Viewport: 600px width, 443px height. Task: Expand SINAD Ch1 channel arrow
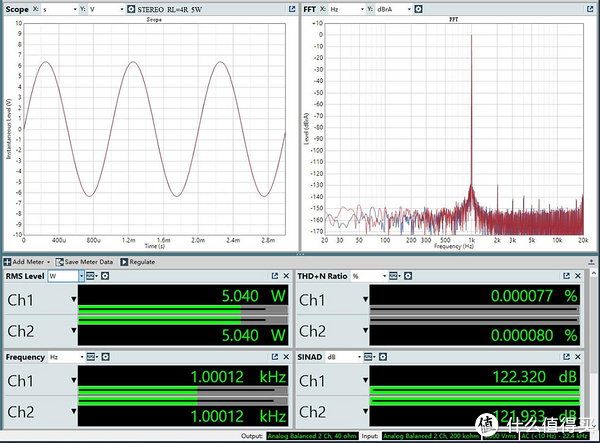pyautogui.click(x=365, y=380)
